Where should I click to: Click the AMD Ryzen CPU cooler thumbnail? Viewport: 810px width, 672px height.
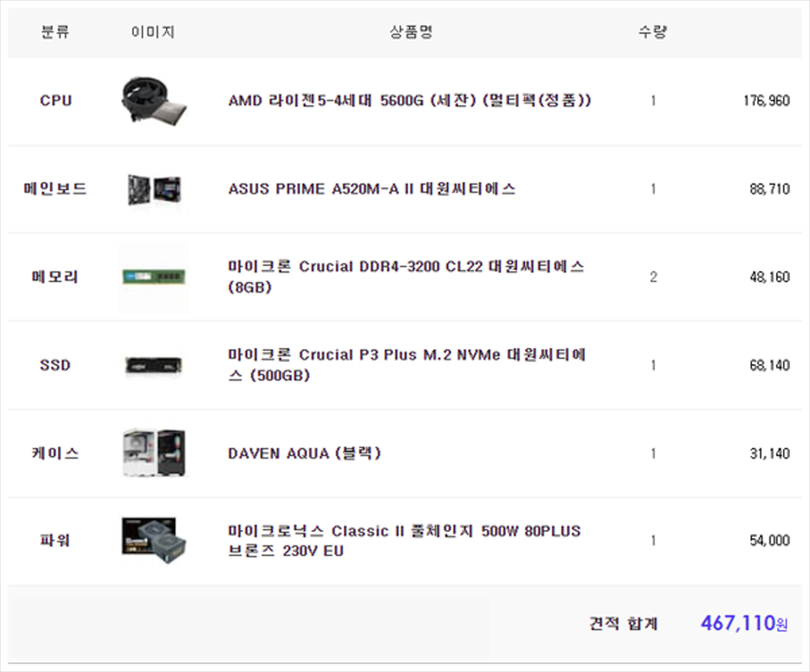click(154, 101)
